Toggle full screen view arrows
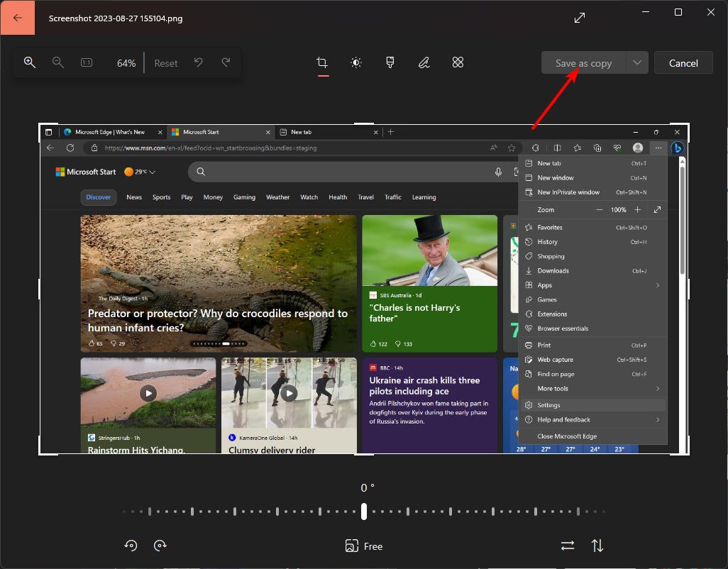Screen dimensions: 728x569 click(x=580, y=18)
